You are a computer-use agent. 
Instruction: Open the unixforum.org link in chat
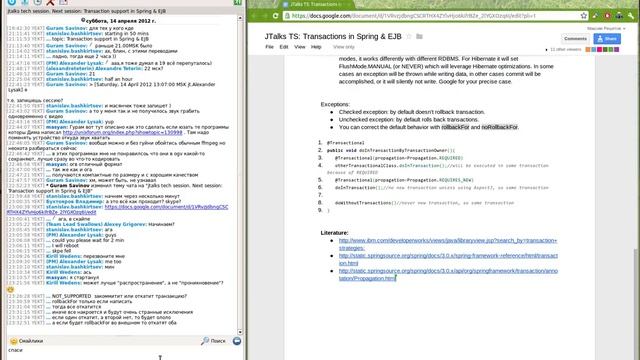pyautogui.click(x=122, y=132)
